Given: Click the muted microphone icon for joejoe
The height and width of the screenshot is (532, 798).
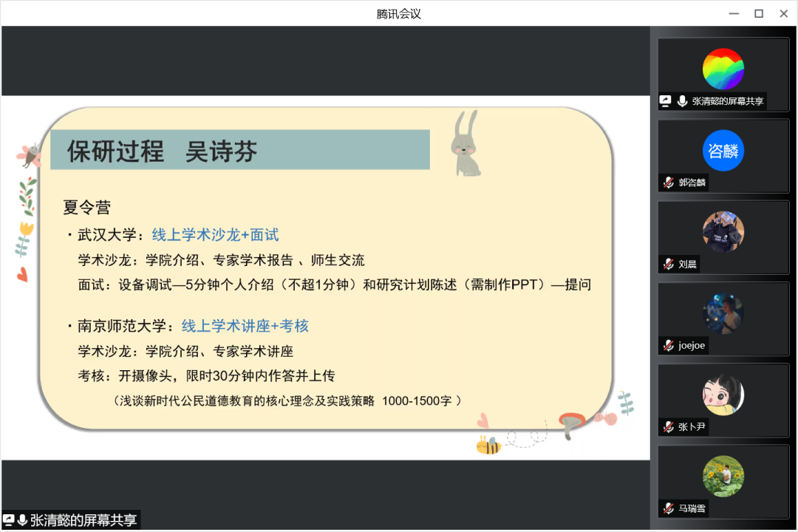Looking at the screenshot, I should [668, 345].
